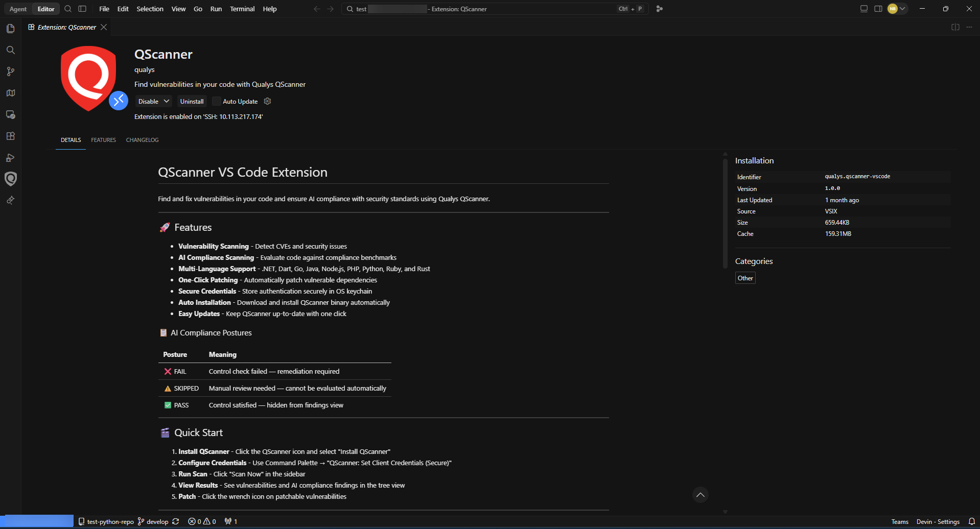Click Teams in the status bar
This screenshot has width=980, height=529.
point(900,521)
